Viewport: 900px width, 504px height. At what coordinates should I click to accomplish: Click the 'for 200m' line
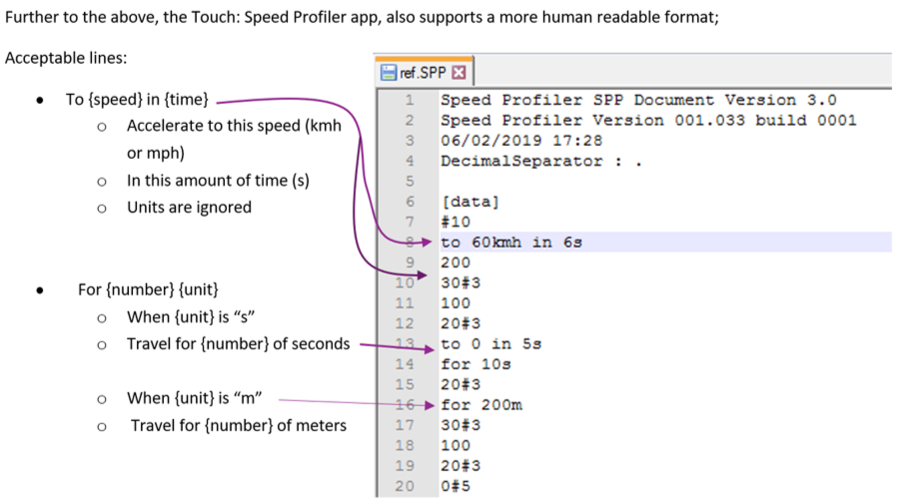(481, 405)
